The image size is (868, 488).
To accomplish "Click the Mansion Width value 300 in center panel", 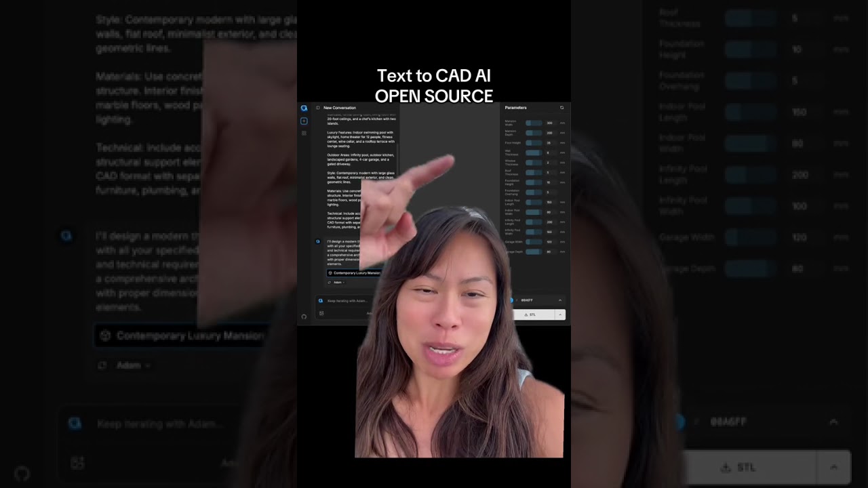I will point(549,123).
